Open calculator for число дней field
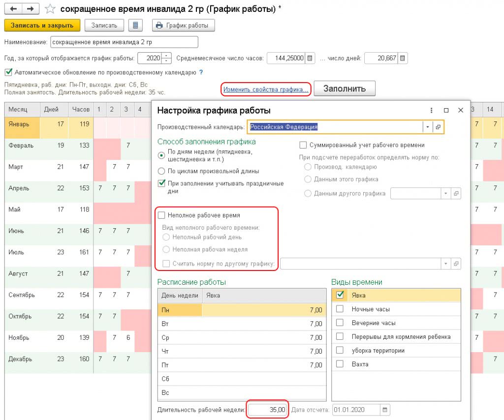The image size is (504, 420). pyautogui.click(x=403, y=58)
